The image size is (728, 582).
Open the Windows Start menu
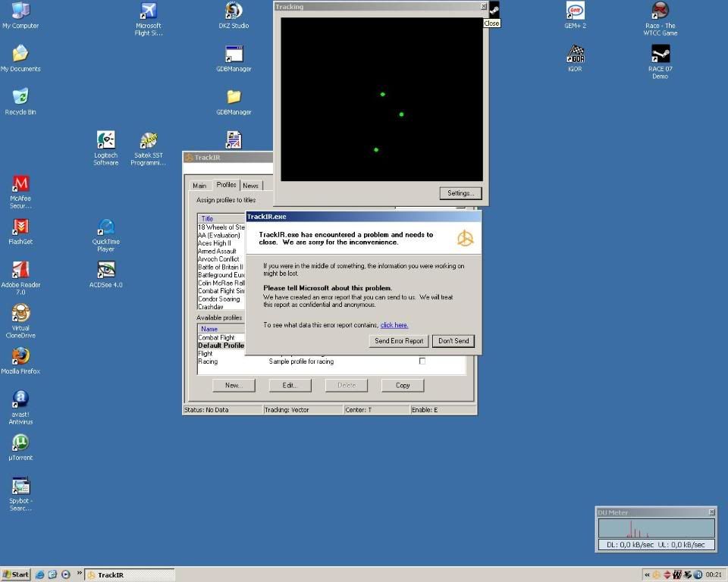click(x=15, y=574)
